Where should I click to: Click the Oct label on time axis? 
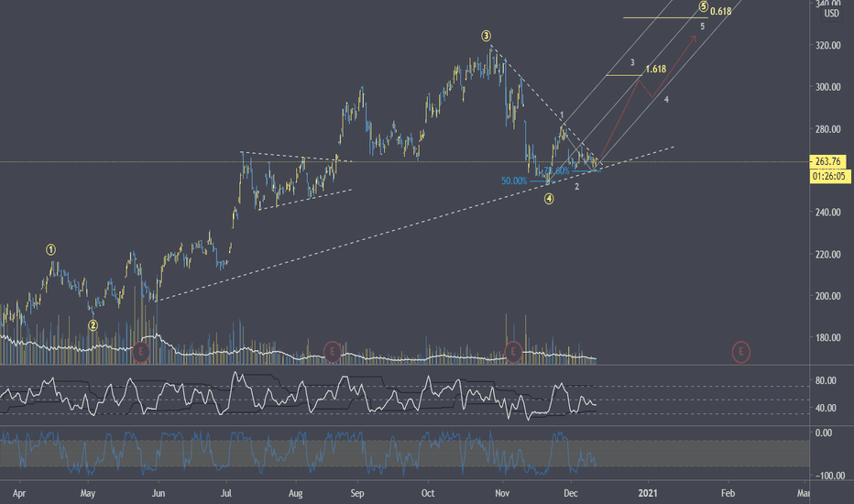(x=428, y=493)
